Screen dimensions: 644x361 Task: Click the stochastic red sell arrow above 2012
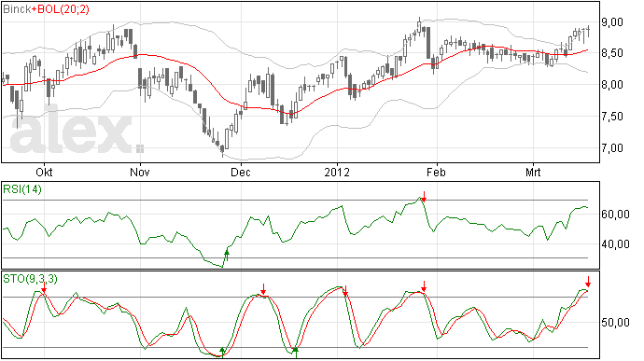pos(345,291)
